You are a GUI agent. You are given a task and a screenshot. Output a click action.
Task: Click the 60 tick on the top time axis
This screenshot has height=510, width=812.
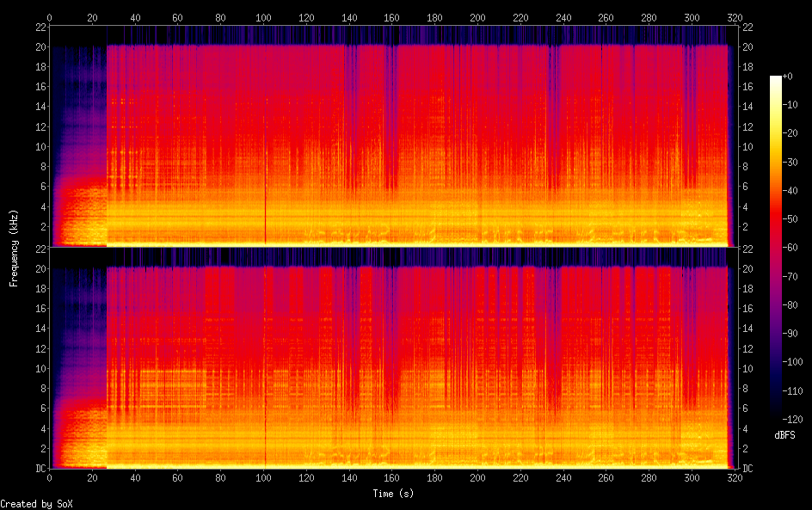pos(178,16)
